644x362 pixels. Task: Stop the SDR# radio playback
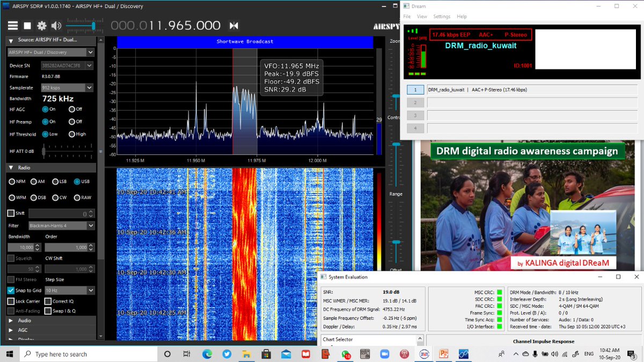click(27, 26)
